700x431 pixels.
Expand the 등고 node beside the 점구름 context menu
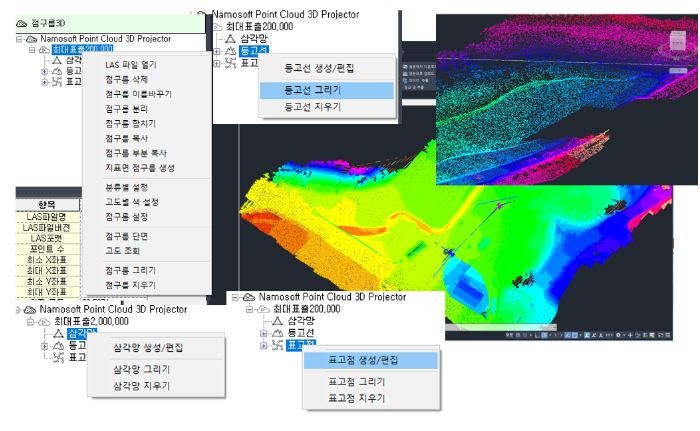coord(44,71)
